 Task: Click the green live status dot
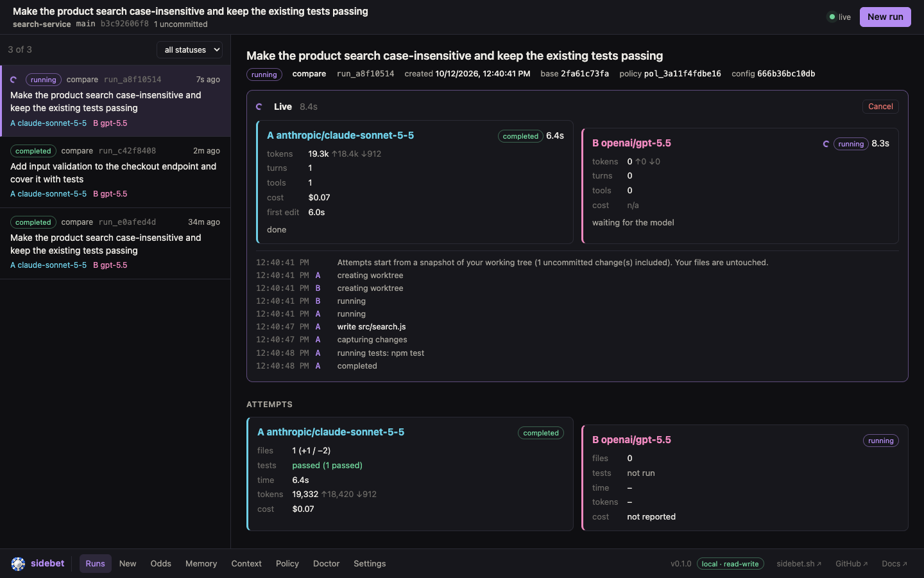click(832, 17)
